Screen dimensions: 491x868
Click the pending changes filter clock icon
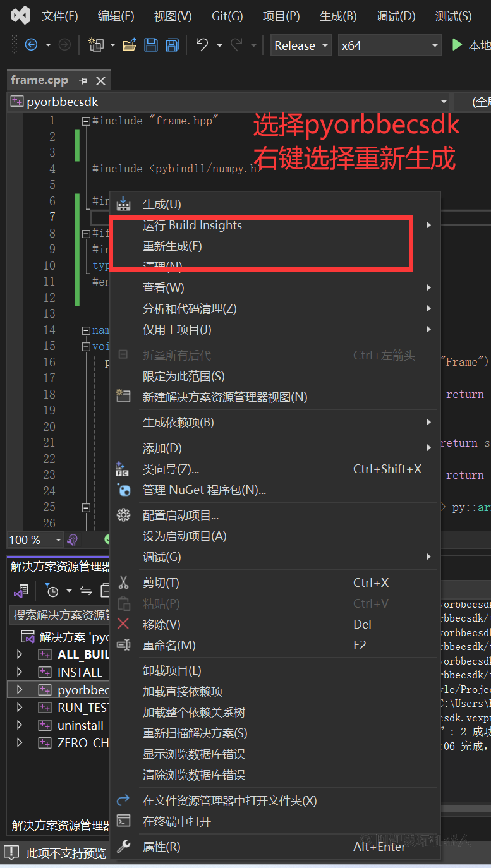tap(52, 591)
